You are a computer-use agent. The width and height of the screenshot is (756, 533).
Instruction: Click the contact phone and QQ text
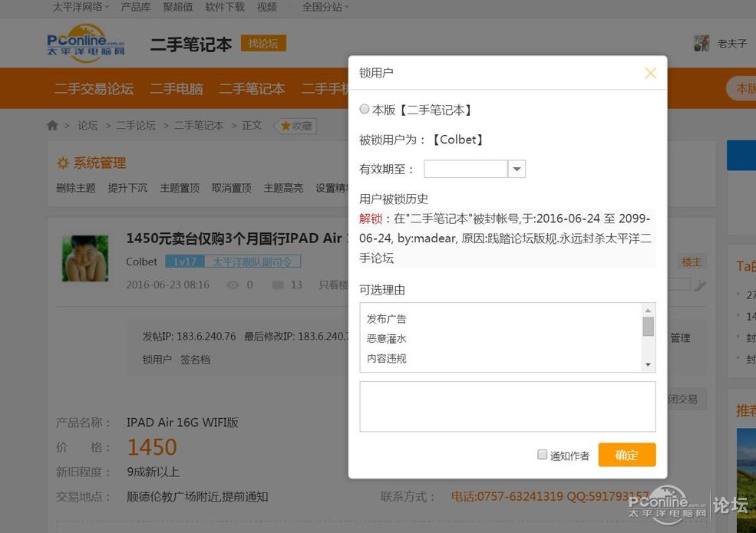pos(550,496)
